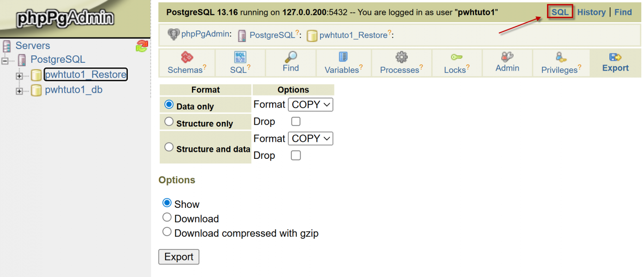Click the History link in top bar
This screenshot has height=277, width=644.
(x=591, y=12)
